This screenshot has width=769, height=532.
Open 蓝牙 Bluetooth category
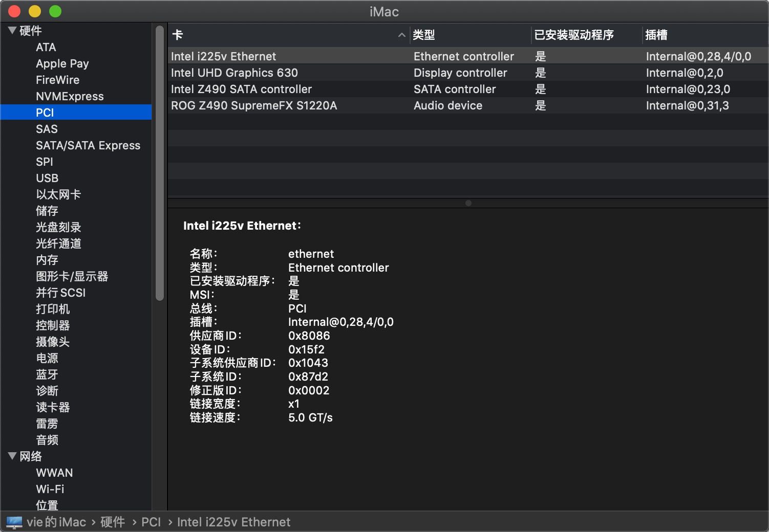tap(47, 374)
